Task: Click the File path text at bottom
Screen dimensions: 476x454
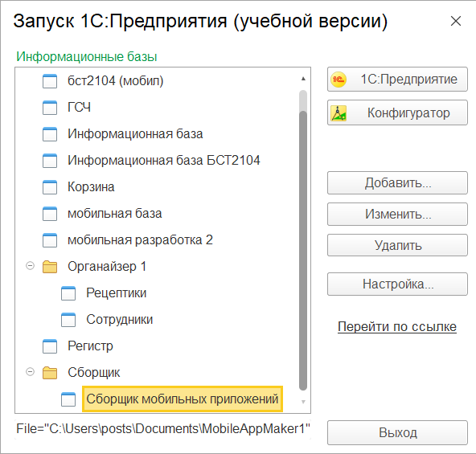Action: point(163,429)
